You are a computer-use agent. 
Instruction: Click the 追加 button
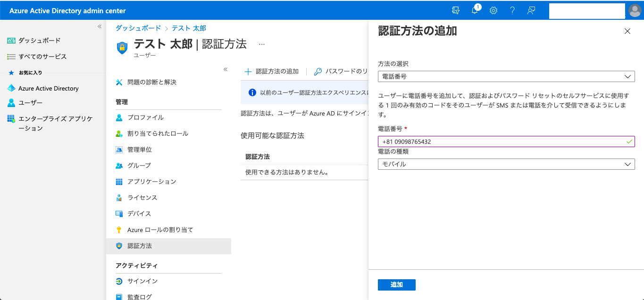[397, 285]
